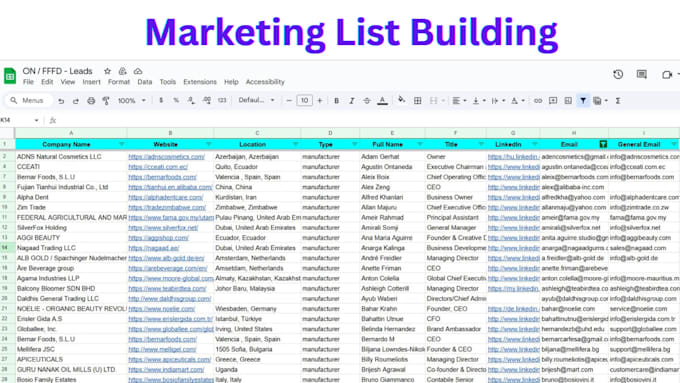
Task: Open Company Name column filter dropdown
Action: tap(122, 144)
